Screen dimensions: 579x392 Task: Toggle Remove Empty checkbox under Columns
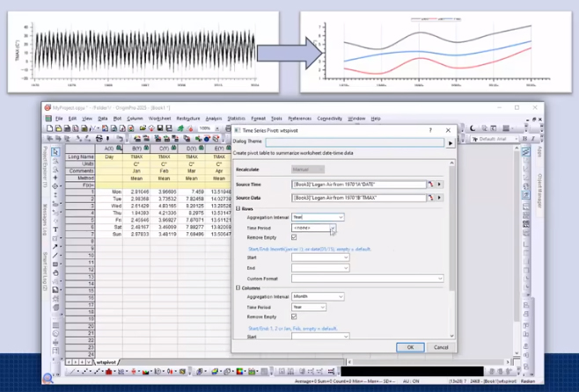[x=295, y=316]
